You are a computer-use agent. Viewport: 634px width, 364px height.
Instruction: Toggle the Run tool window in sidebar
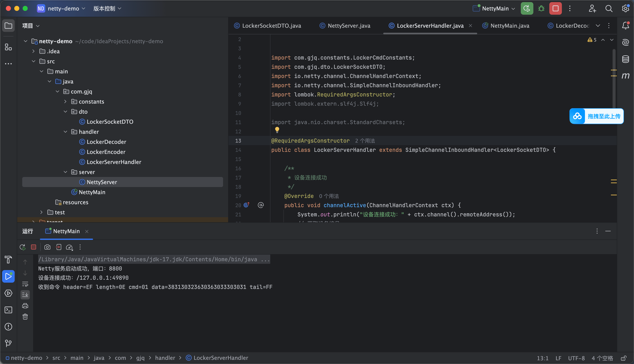pos(9,276)
